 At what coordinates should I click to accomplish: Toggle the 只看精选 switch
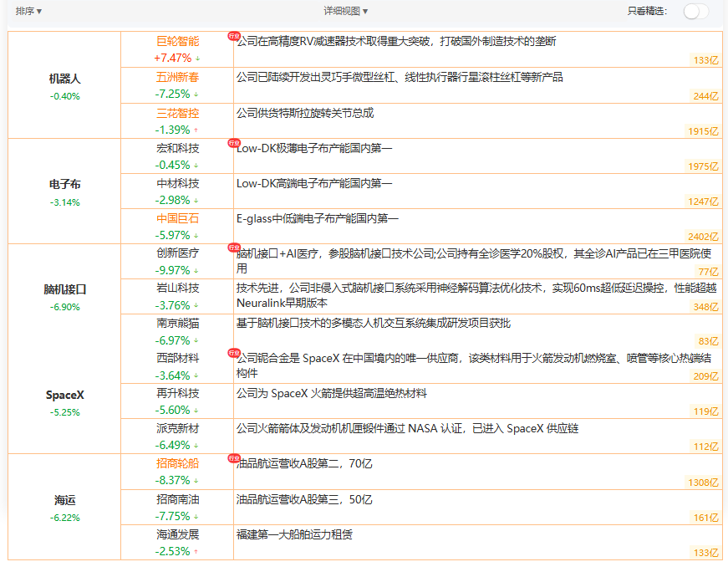point(695,12)
